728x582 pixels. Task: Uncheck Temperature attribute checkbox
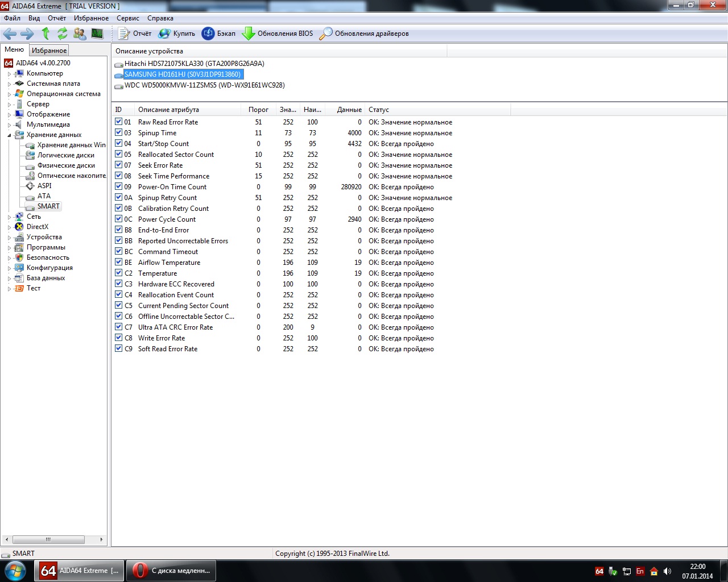point(118,273)
